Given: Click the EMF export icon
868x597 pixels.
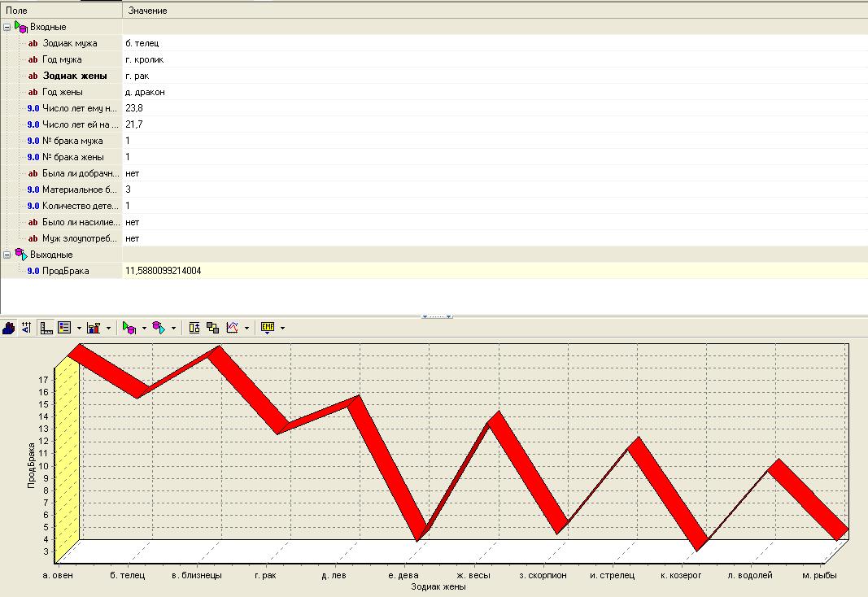Looking at the screenshot, I should pyautogui.click(x=268, y=328).
